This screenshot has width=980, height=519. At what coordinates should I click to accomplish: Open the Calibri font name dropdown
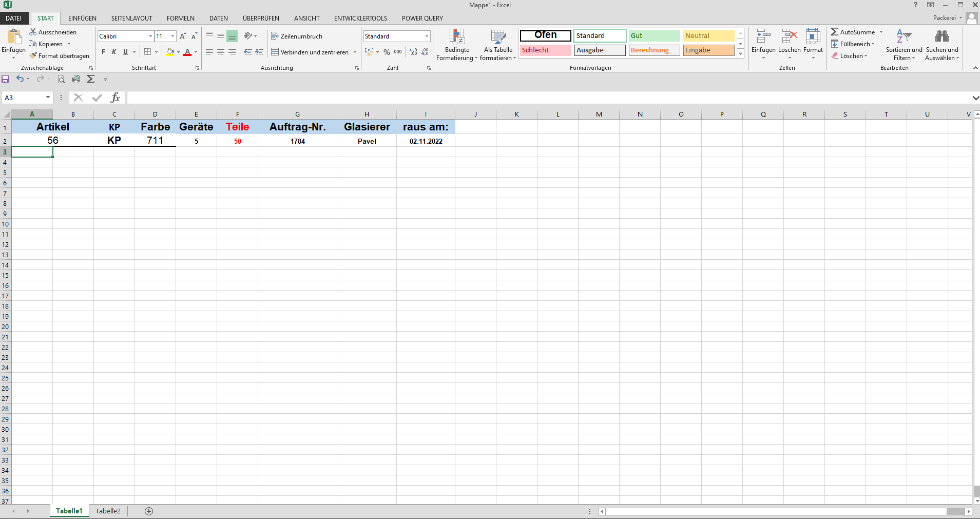[150, 36]
